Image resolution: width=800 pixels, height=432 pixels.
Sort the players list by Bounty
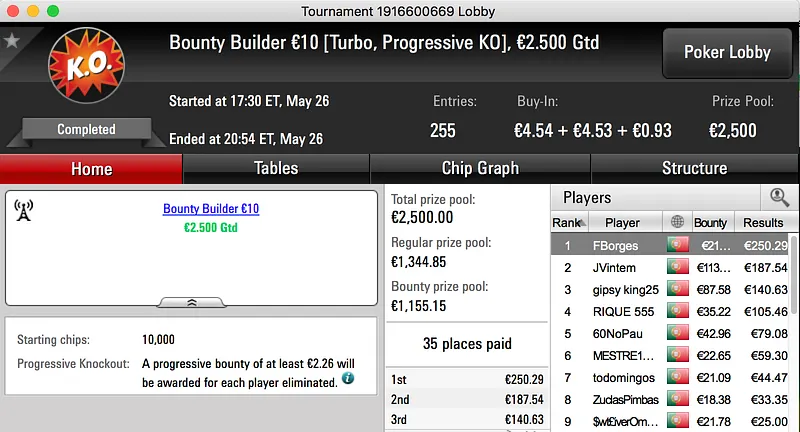click(710, 222)
